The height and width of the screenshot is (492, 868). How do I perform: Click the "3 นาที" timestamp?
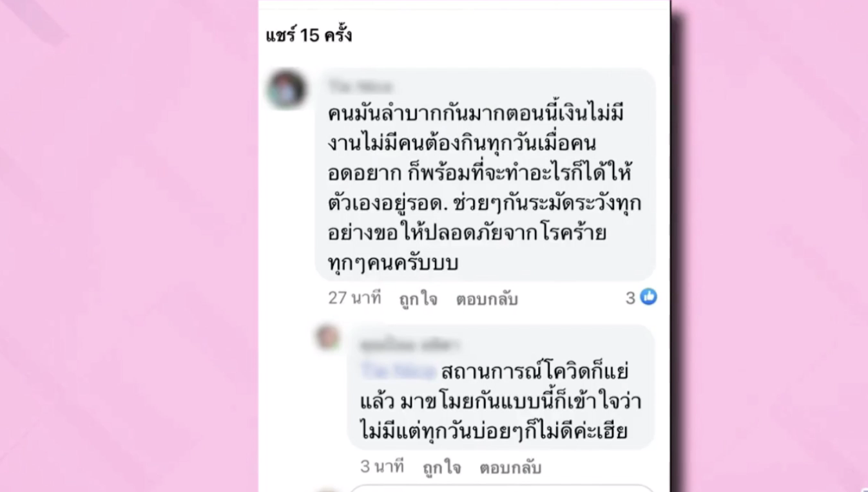[382, 466]
